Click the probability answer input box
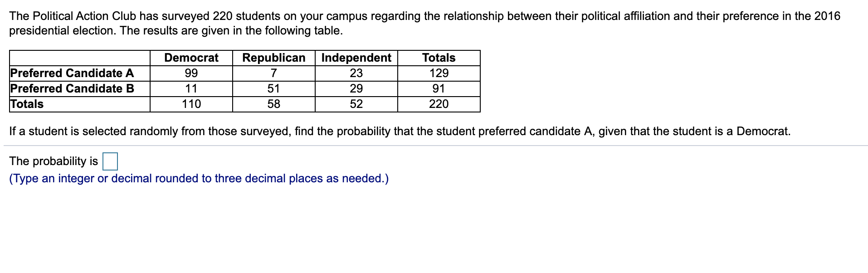The width and height of the screenshot is (868, 273). click(x=110, y=161)
